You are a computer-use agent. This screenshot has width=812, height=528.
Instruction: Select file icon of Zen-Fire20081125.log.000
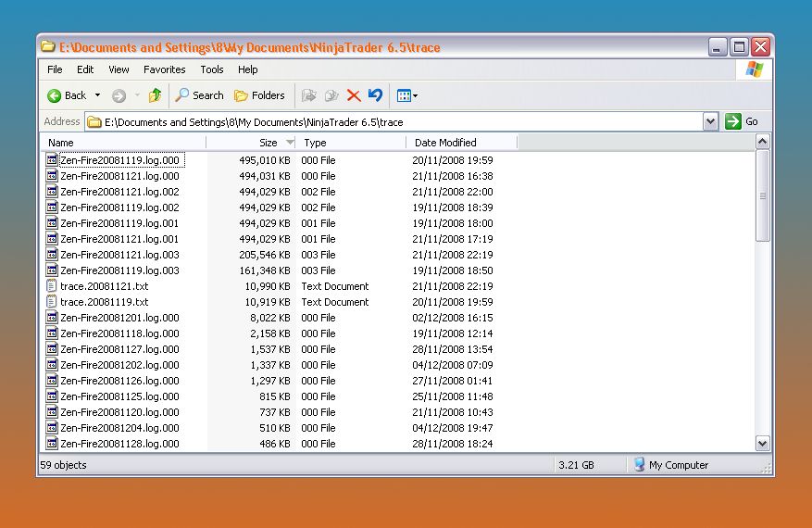click(52, 396)
